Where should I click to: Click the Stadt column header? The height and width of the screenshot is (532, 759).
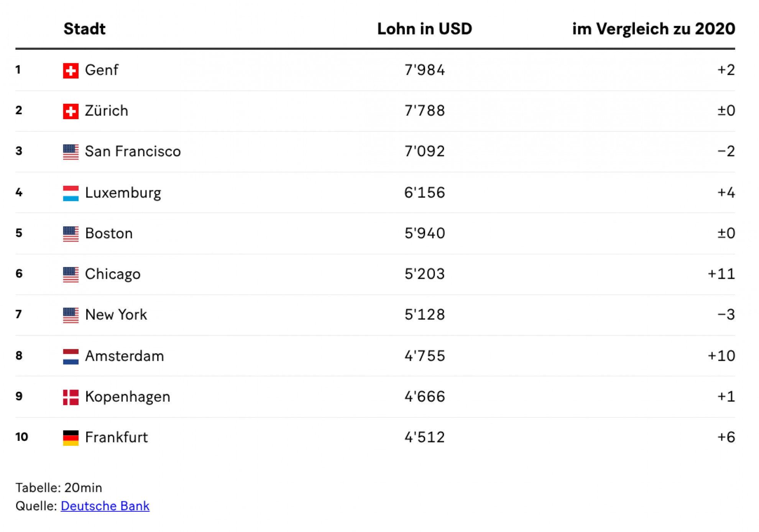[84, 29]
